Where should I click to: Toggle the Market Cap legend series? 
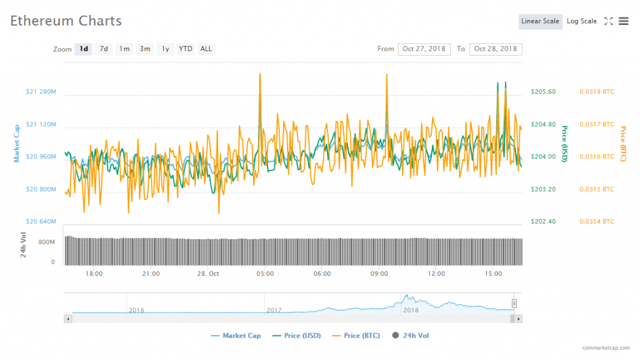[x=236, y=336]
